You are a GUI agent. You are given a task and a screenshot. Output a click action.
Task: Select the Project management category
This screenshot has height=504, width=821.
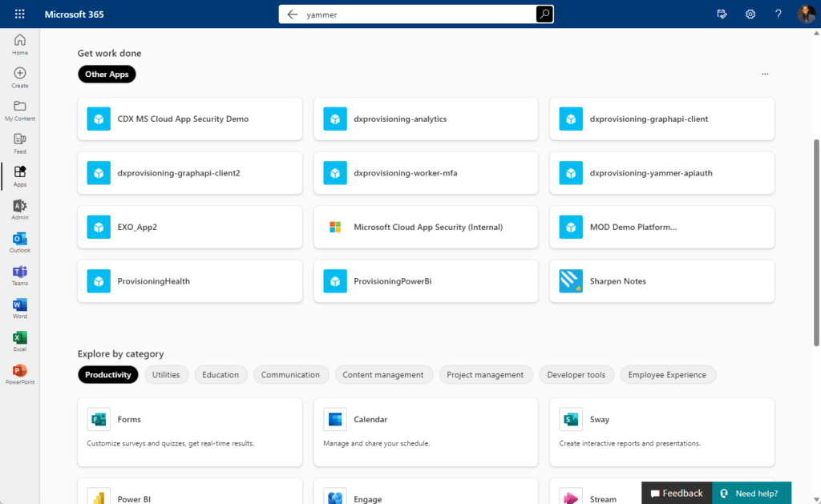click(x=485, y=375)
